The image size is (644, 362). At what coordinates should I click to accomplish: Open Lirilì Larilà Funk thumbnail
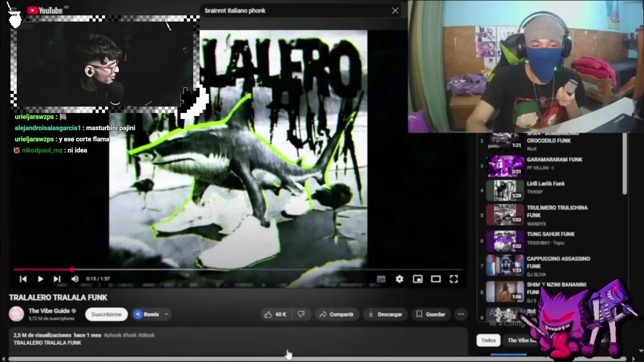[505, 190]
